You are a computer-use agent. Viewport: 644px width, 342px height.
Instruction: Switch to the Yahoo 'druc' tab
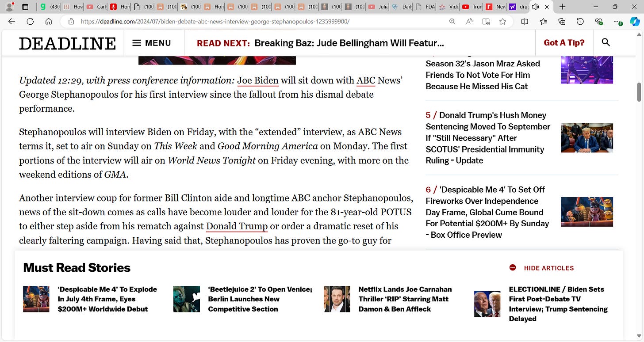pyautogui.click(x=518, y=7)
